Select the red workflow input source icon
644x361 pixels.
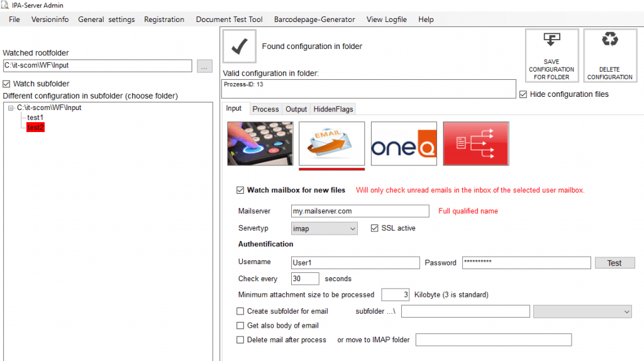pos(475,144)
